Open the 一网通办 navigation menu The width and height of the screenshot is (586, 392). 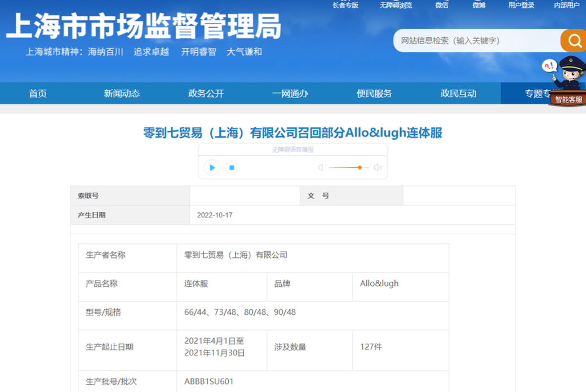click(x=290, y=93)
